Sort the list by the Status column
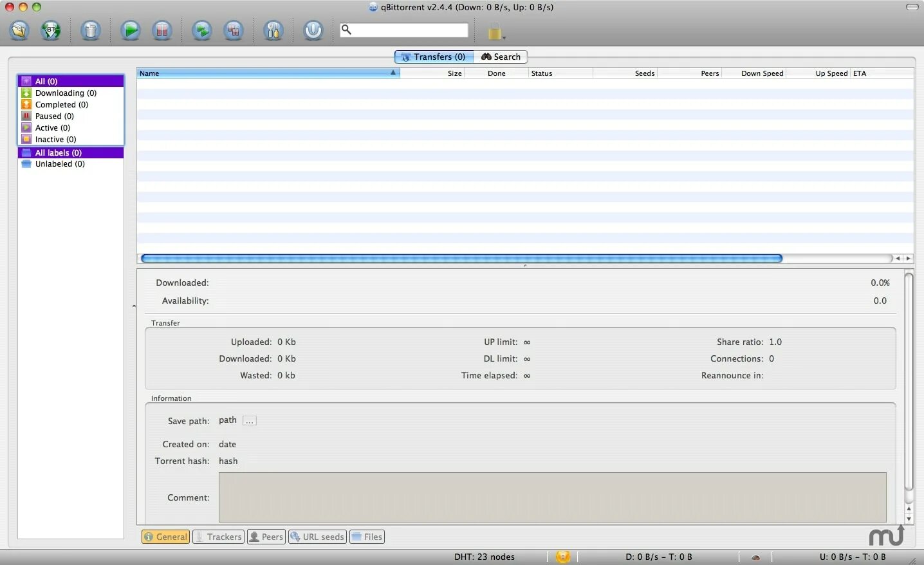Image resolution: width=924 pixels, height=565 pixels. click(561, 73)
